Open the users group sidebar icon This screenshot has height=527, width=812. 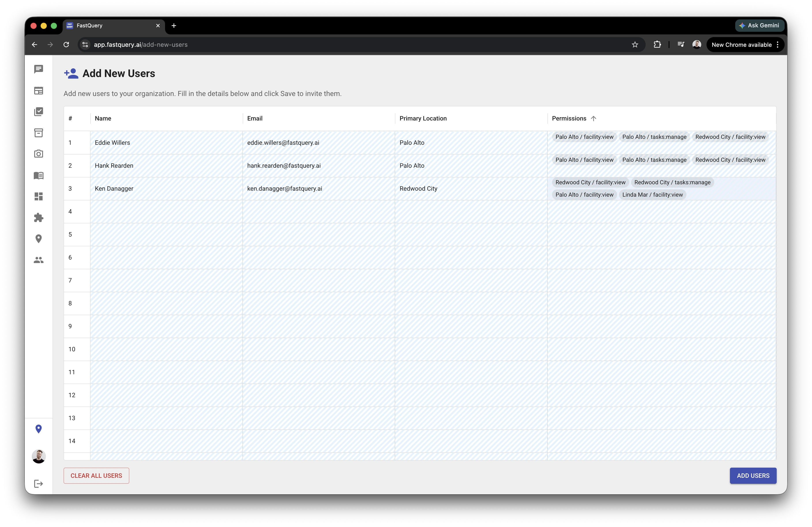pyautogui.click(x=39, y=260)
